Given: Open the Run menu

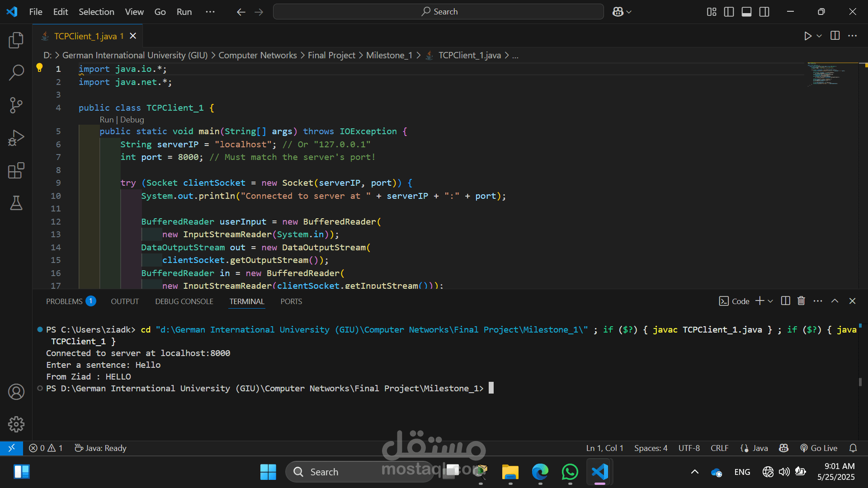Looking at the screenshot, I should pos(184,12).
